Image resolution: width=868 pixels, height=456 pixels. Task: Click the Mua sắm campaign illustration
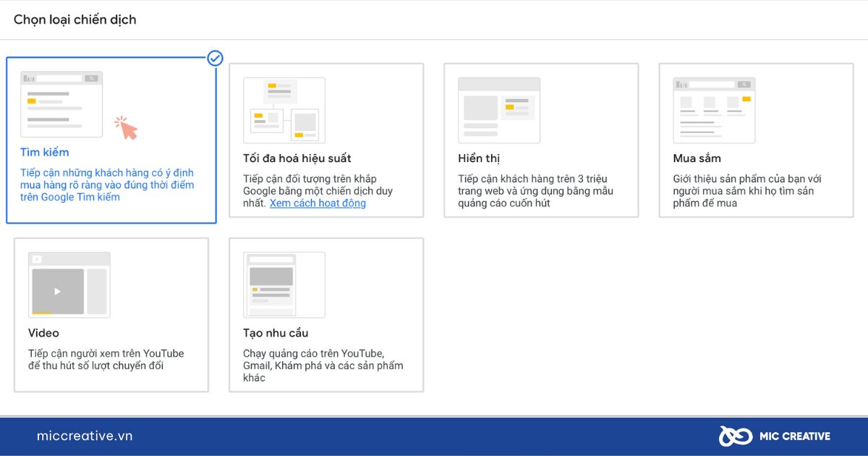[714, 110]
